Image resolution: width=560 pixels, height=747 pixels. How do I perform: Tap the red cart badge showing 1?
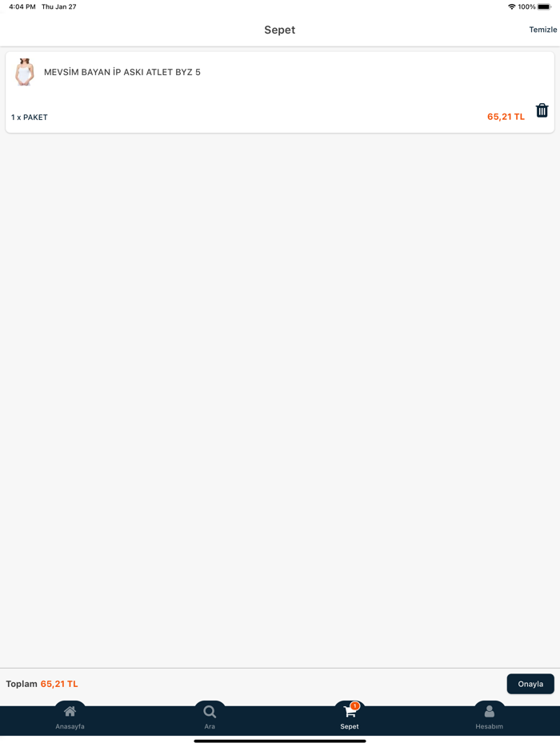click(354, 705)
